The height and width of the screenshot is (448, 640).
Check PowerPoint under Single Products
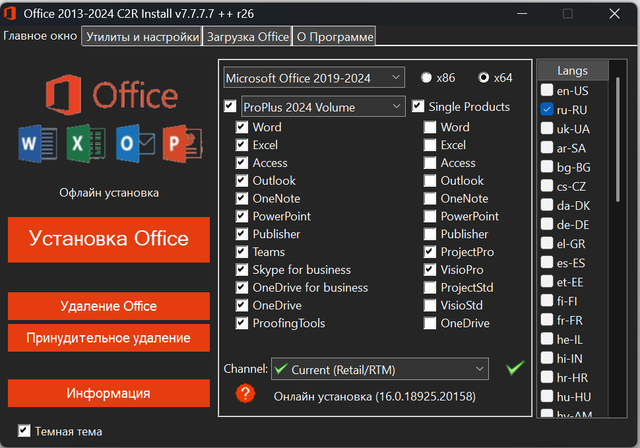(430, 216)
